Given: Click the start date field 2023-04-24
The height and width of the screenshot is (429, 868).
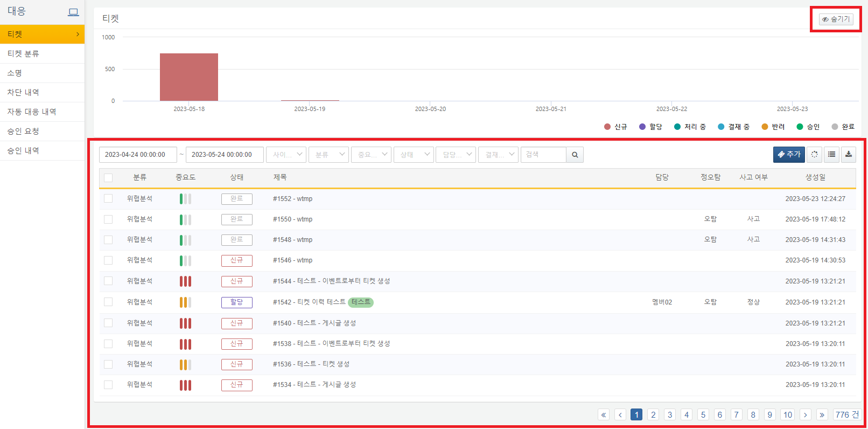Looking at the screenshot, I should tap(138, 155).
